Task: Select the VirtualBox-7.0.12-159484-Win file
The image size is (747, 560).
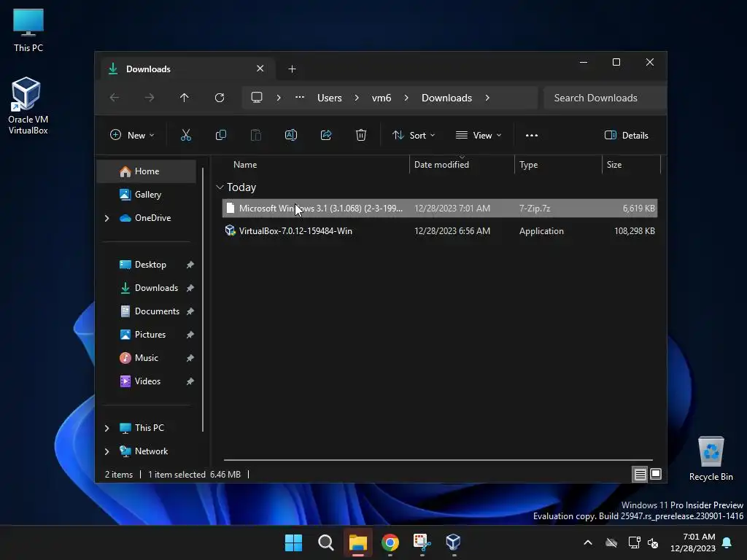Action: (440, 231)
